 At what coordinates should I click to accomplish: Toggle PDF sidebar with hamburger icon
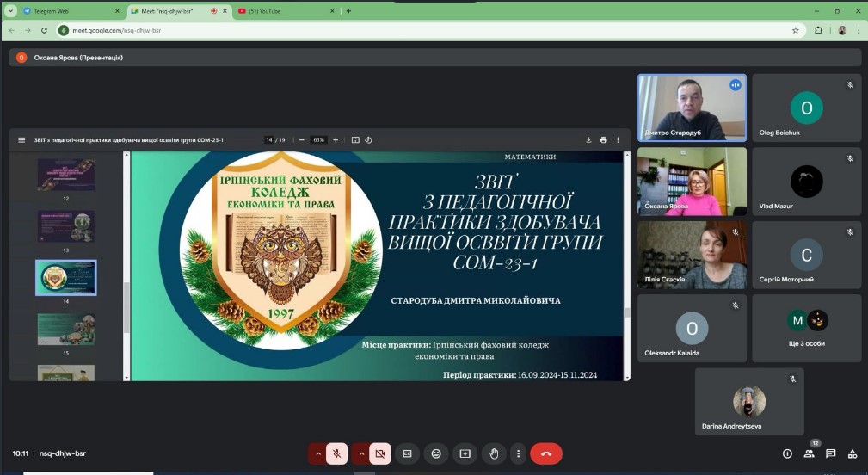pyautogui.click(x=22, y=140)
